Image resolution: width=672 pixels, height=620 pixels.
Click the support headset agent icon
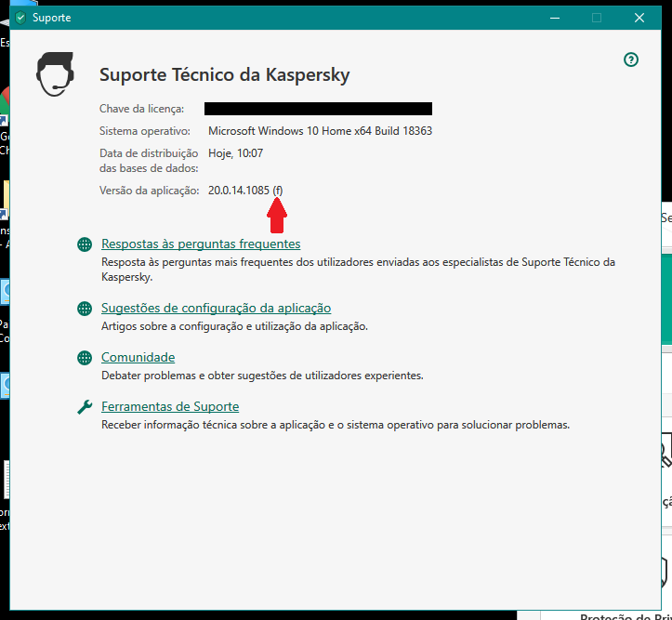[55, 74]
